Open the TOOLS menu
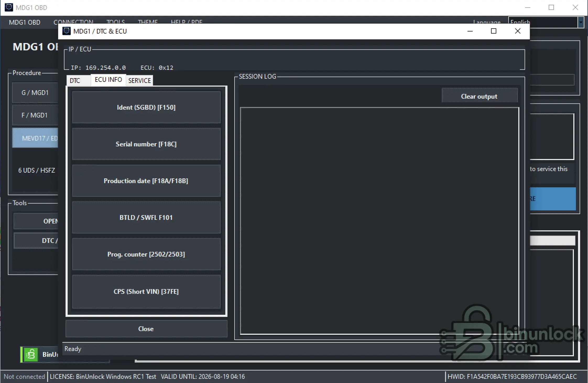Viewport: 588px width, 383px height. [116, 22]
